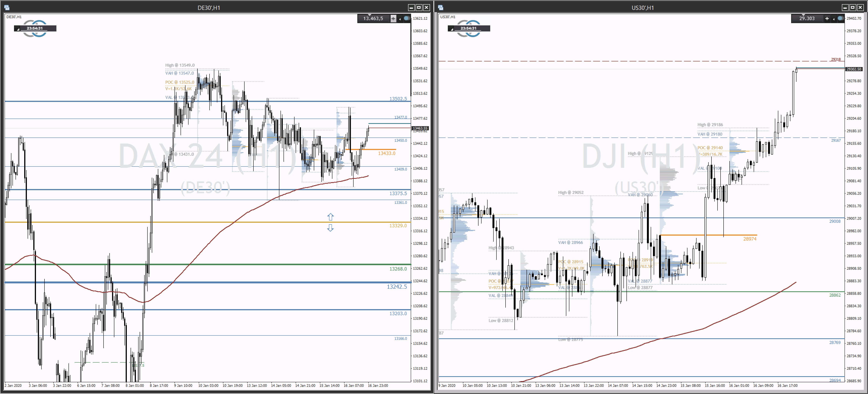Activate crosshair button beside 29.303 price

(x=827, y=19)
